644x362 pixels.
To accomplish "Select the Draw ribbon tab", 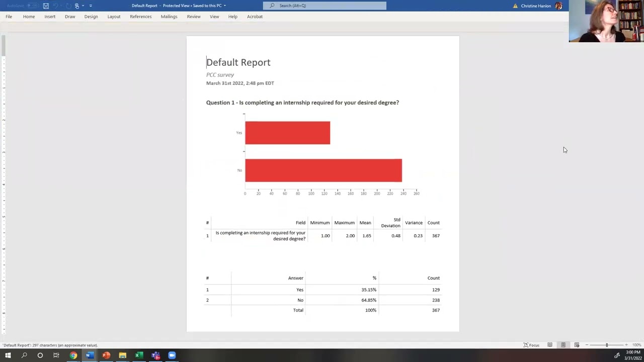I will pos(70,17).
